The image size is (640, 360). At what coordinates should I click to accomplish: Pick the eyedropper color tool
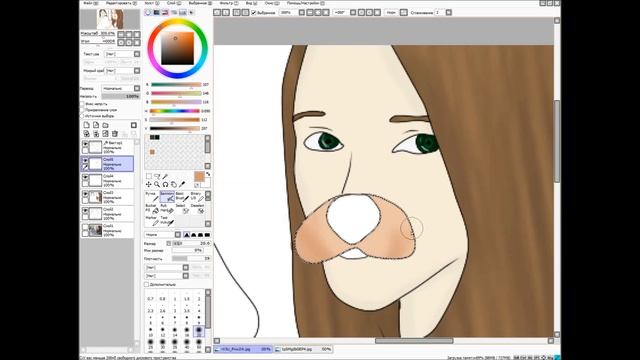182,184
